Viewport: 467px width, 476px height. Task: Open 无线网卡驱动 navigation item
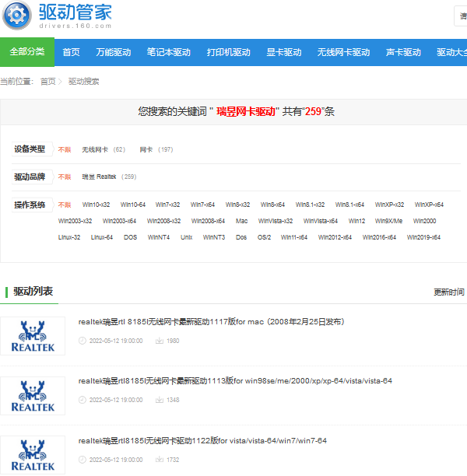point(343,52)
